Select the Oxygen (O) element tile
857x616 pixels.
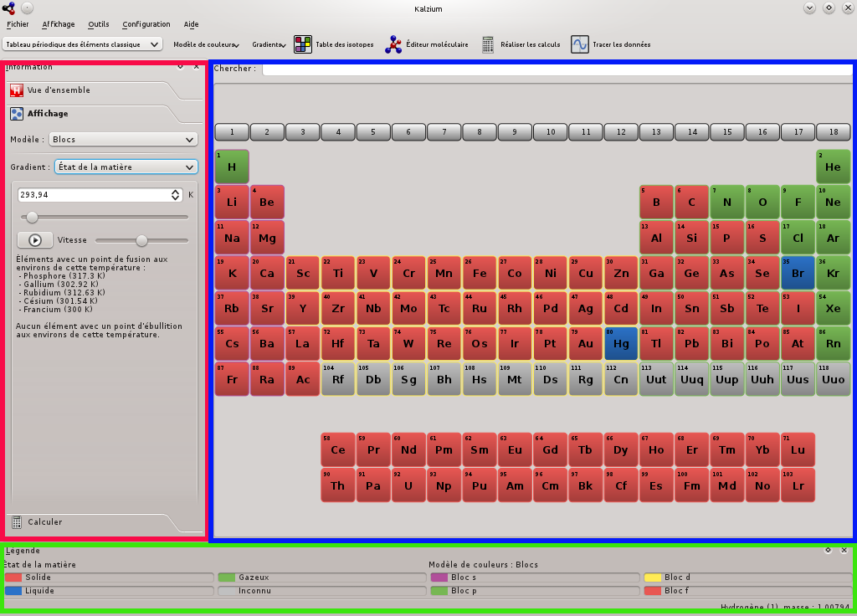762,202
